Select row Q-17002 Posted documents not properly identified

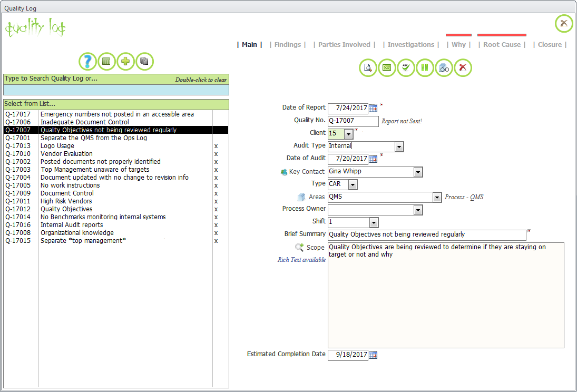pos(116,162)
